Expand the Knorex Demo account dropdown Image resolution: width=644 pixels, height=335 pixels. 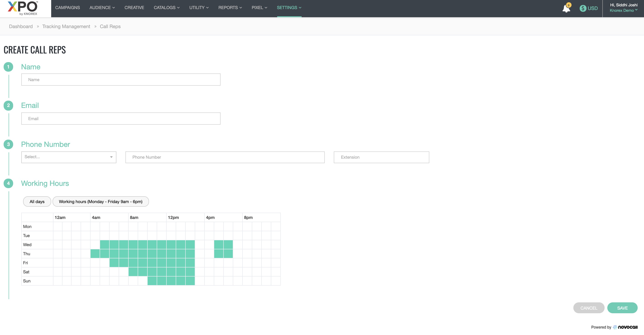coord(623,10)
